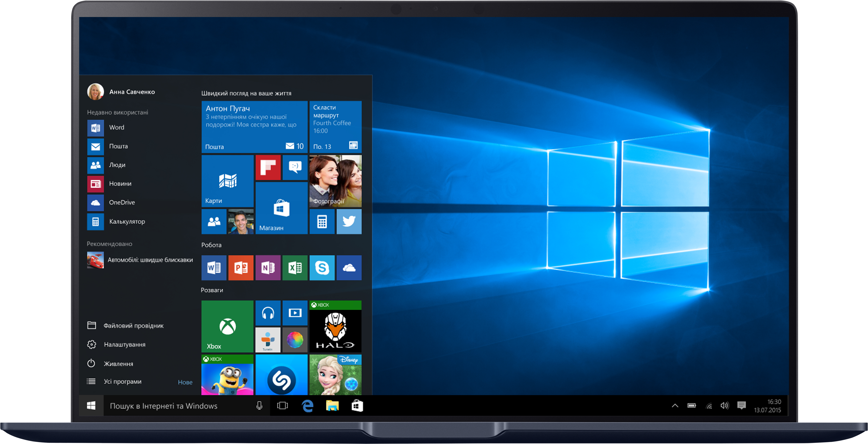
Task: Click Живлення power options
Action: click(x=118, y=364)
